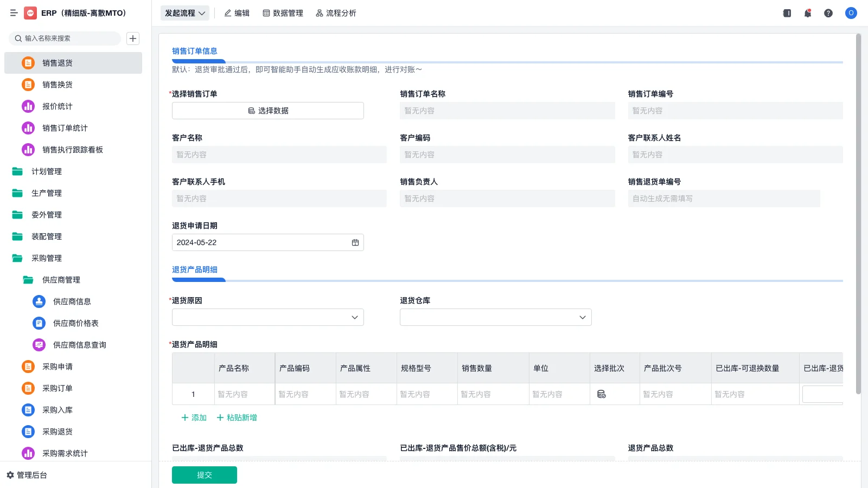Select 报价统计 chart icon in sidebar
Screen dimensions: 868x488
tap(28, 106)
